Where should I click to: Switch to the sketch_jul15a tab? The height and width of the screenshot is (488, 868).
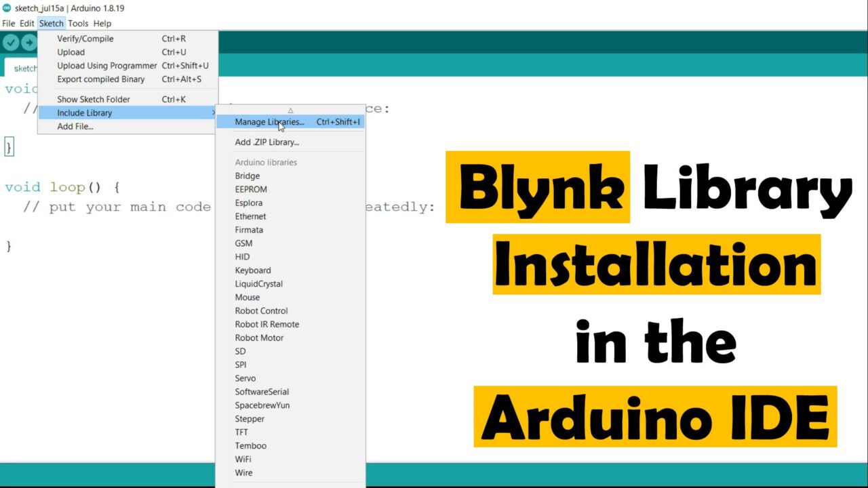pyautogui.click(x=22, y=68)
